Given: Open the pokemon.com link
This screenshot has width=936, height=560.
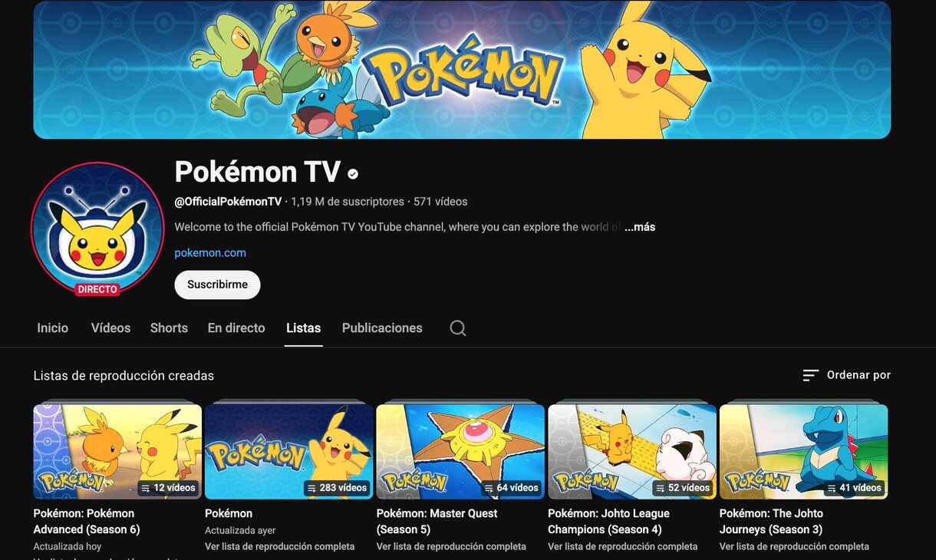Looking at the screenshot, I should coord(210,252).
